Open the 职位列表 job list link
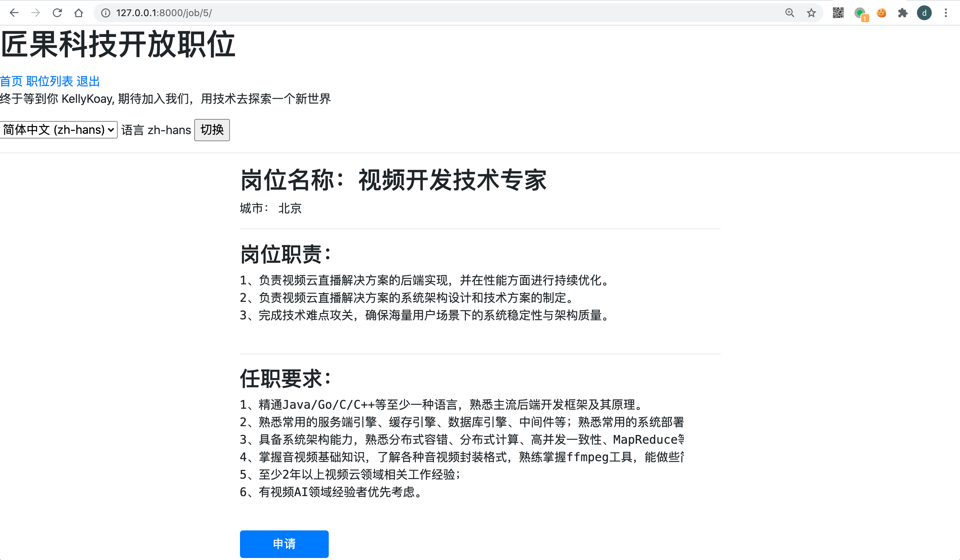The width and height of the screenshot is (960, 560). 49,81
